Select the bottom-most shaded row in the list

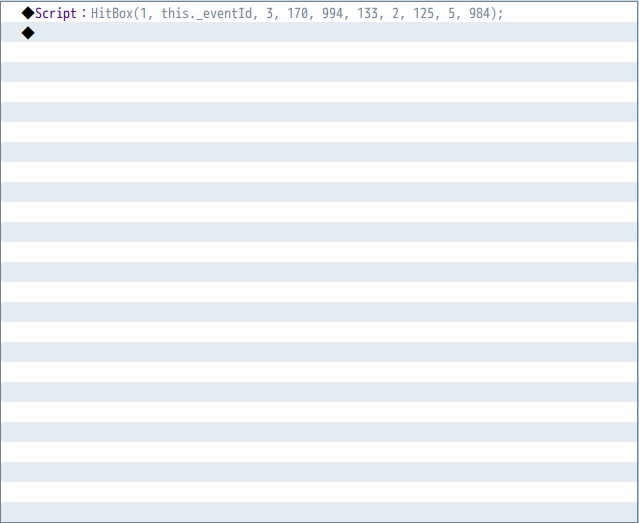[319, 512]
